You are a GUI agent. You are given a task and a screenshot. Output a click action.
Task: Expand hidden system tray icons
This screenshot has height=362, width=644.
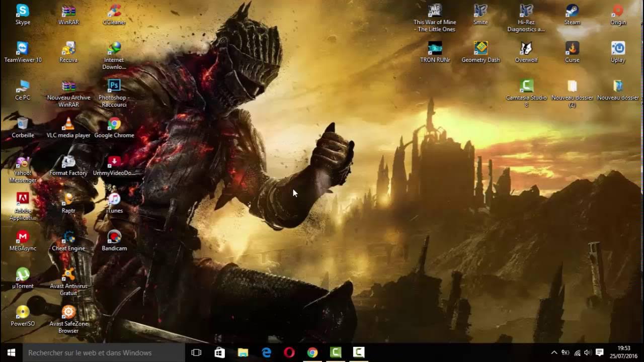554,352
